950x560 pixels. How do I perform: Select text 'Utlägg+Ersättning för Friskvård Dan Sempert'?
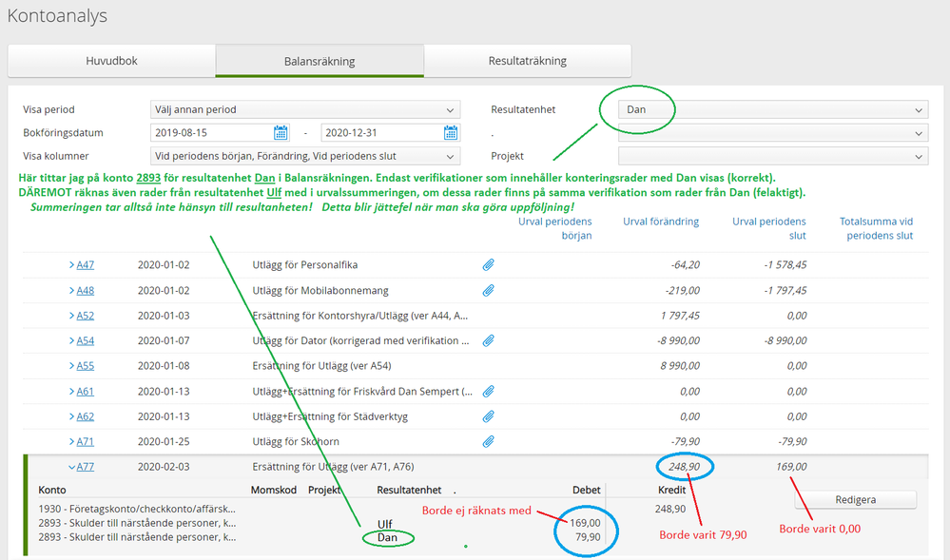pos(362,392)
